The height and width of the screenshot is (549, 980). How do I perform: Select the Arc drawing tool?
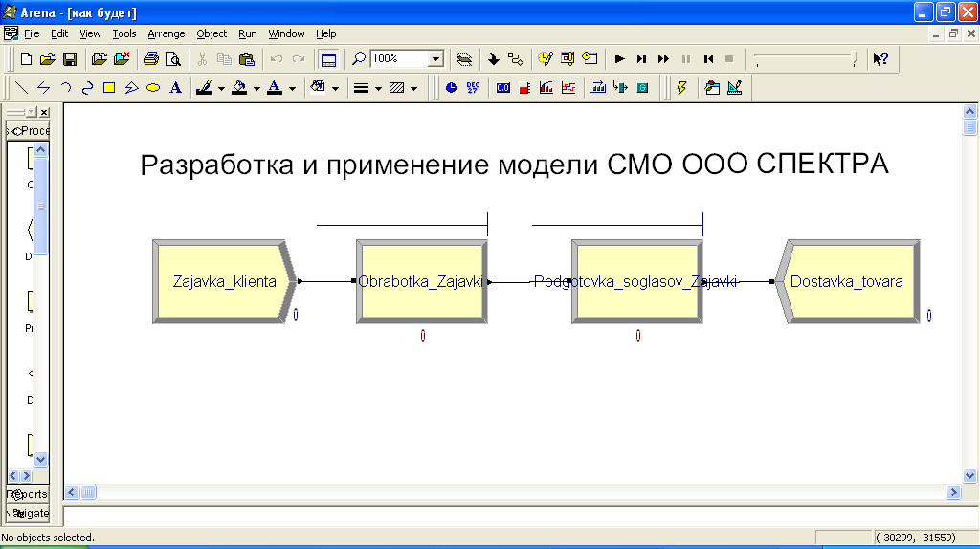66,88
